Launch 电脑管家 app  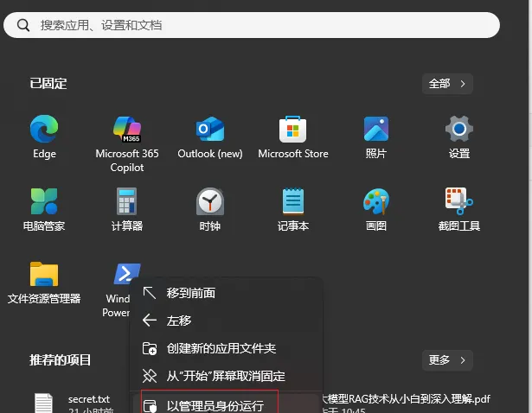coord(44,209)
